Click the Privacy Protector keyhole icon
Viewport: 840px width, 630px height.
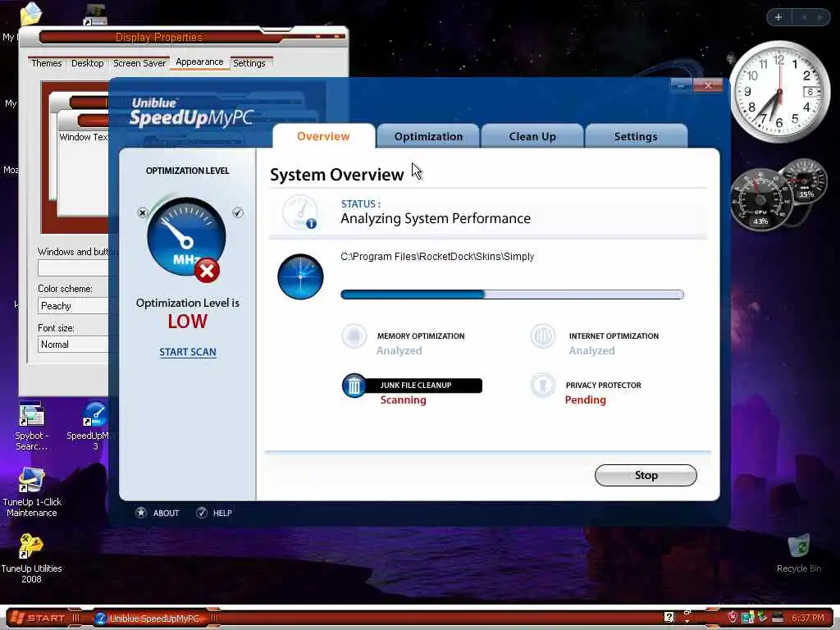[x=543, y=386]
